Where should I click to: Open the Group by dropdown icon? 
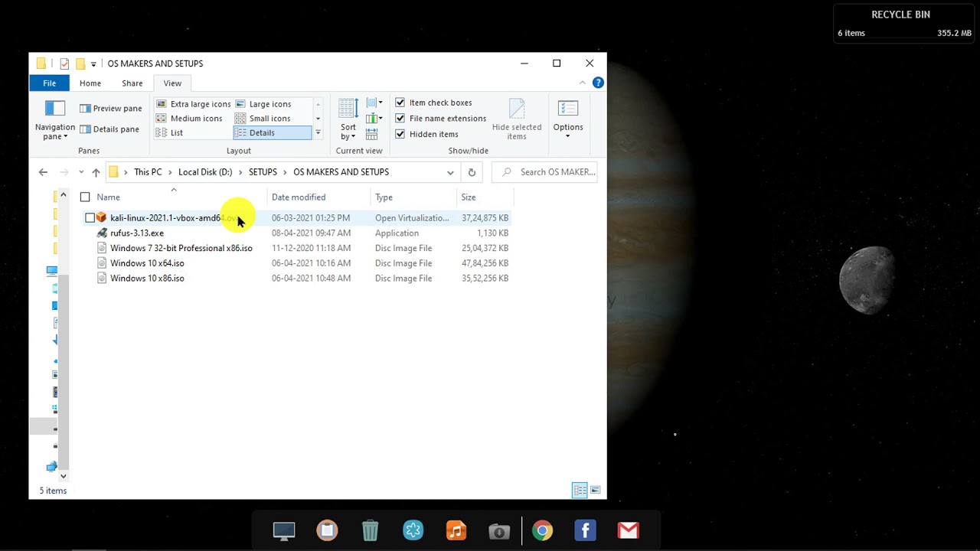[x=374, y=103]
